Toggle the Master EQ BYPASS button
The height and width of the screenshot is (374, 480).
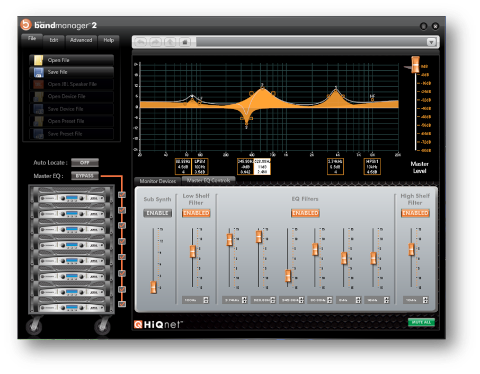(x=85, y=176)
